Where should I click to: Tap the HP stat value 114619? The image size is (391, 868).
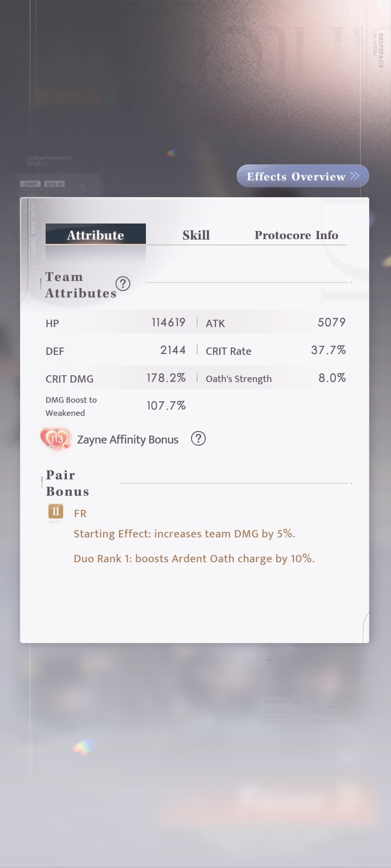(x=168, y=322)
